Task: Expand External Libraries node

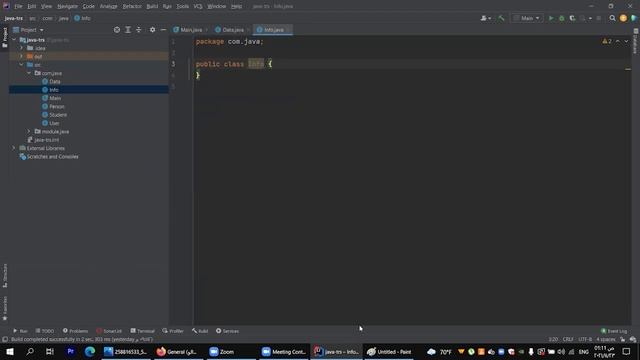Action: pyautogui.click(x=14, y=148)
